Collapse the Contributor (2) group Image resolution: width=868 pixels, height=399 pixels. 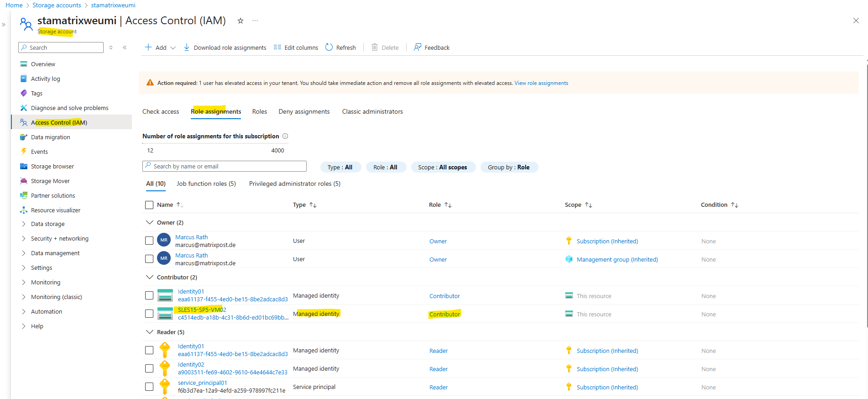(149, 277)
